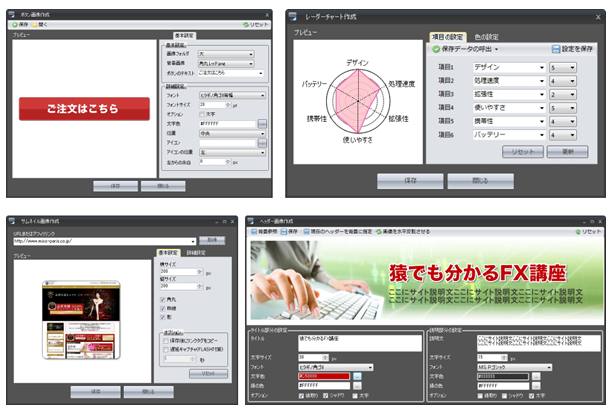Toggle the 影 checkbox in thumbnail window

(x=162, y=318)
